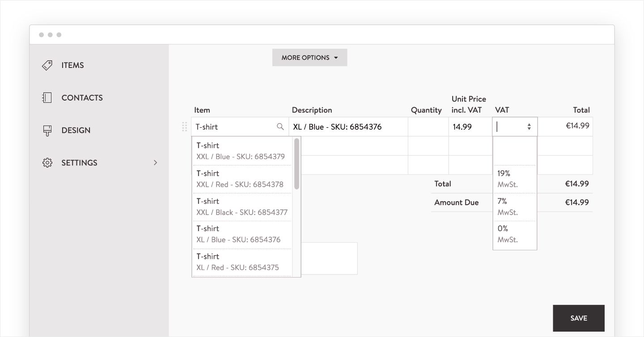Click the Settings gear icon

point(47,163)
